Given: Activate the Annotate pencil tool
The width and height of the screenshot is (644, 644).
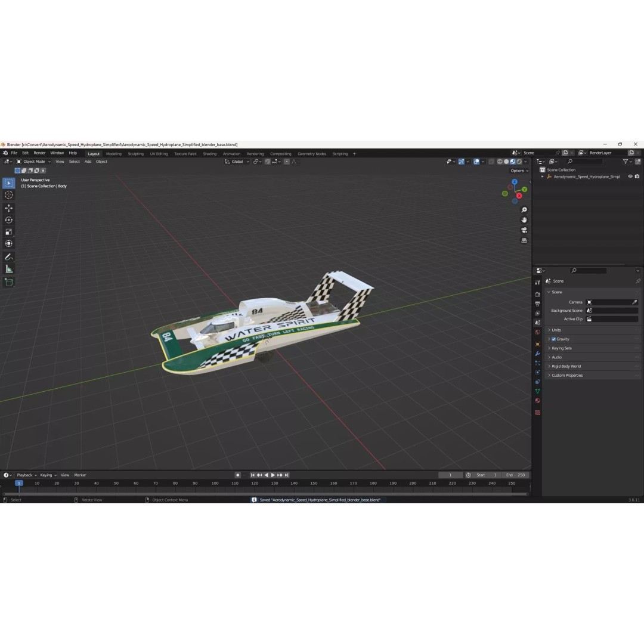Looking at the screenshot, I should click(8, 257).
